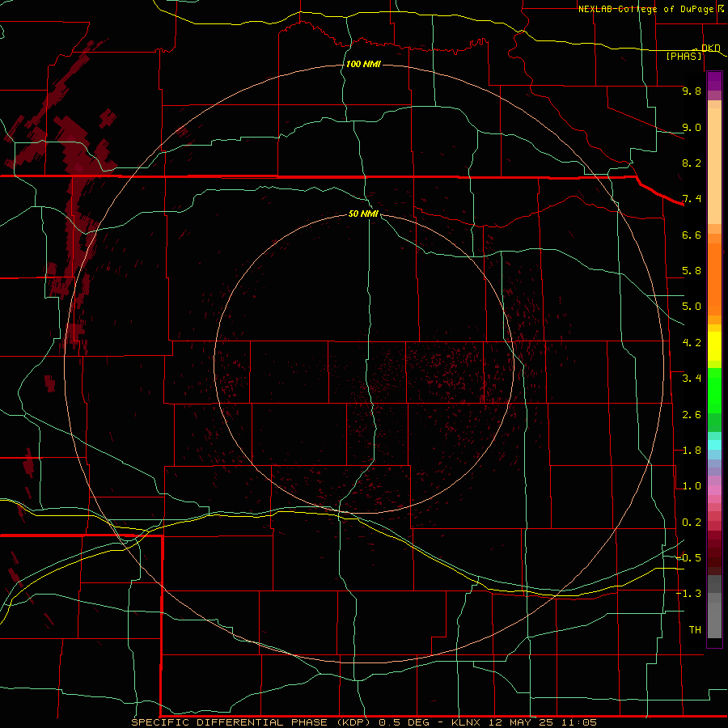This screenshot has height=728, width=728.
Task: Click the TH threshold label on the scale
Action: (695, 630)
